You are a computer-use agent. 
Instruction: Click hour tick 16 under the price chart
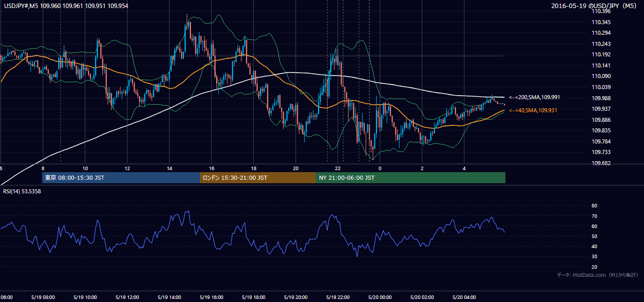pyautogui.click(x=212, y=169)
